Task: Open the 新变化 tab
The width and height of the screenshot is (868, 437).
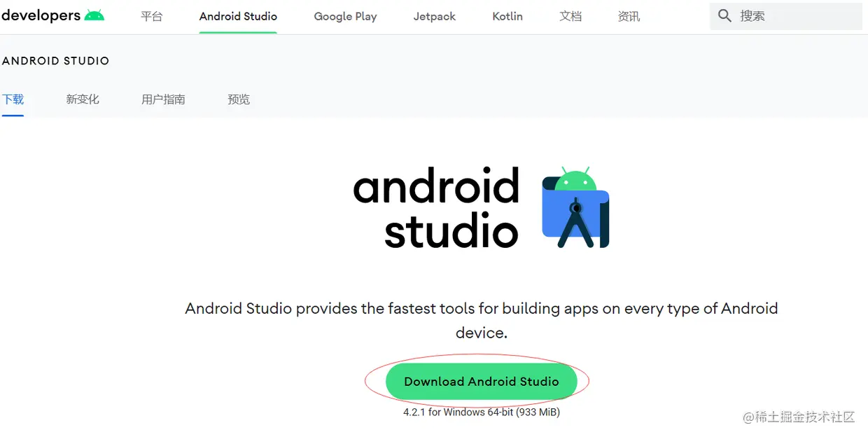Action: pos(83,99)
